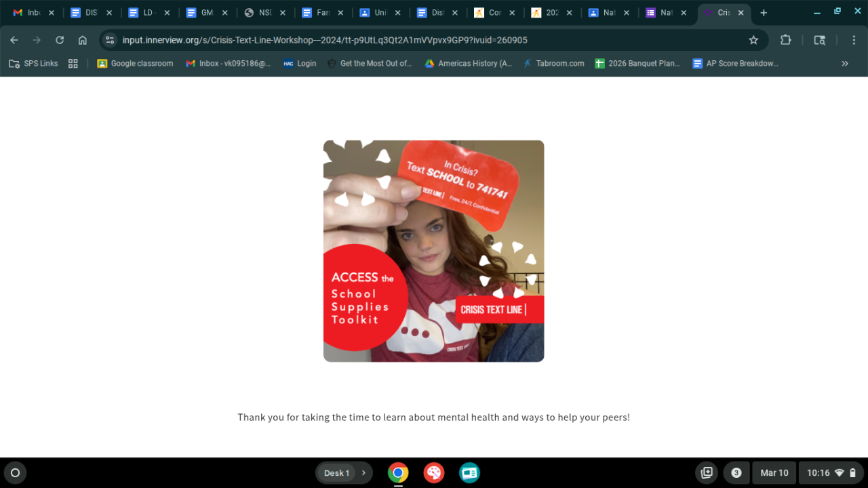Open the holding space tray icon
868x488 pixels.
click(707, 473)
